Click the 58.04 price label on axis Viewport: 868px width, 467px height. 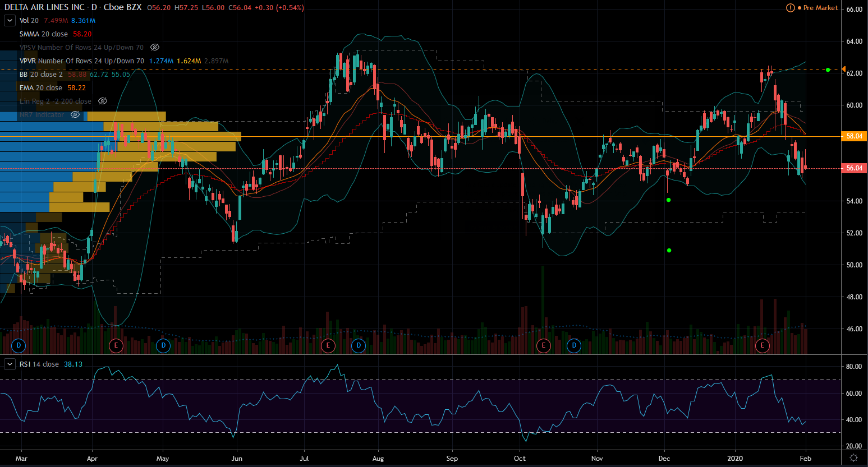854,136
